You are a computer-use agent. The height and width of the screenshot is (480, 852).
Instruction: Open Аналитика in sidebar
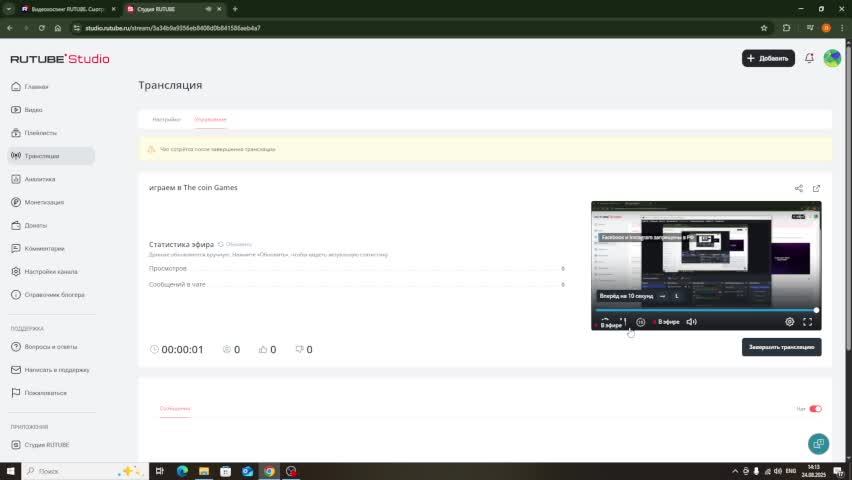click(x=33, y=179)
